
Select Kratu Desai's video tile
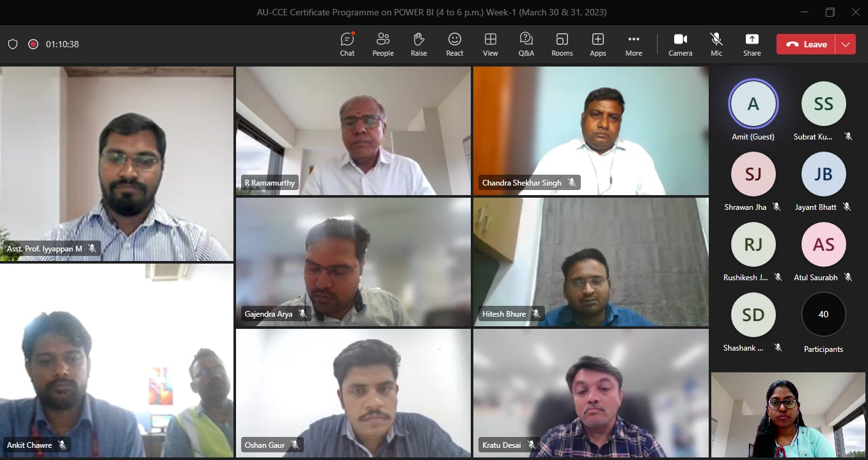coord(591,393)
